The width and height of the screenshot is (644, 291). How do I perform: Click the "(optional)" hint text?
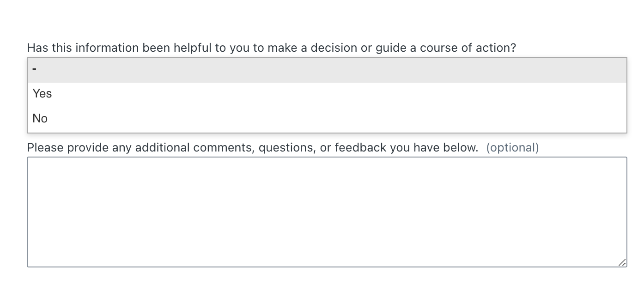(x=512, y=148)
